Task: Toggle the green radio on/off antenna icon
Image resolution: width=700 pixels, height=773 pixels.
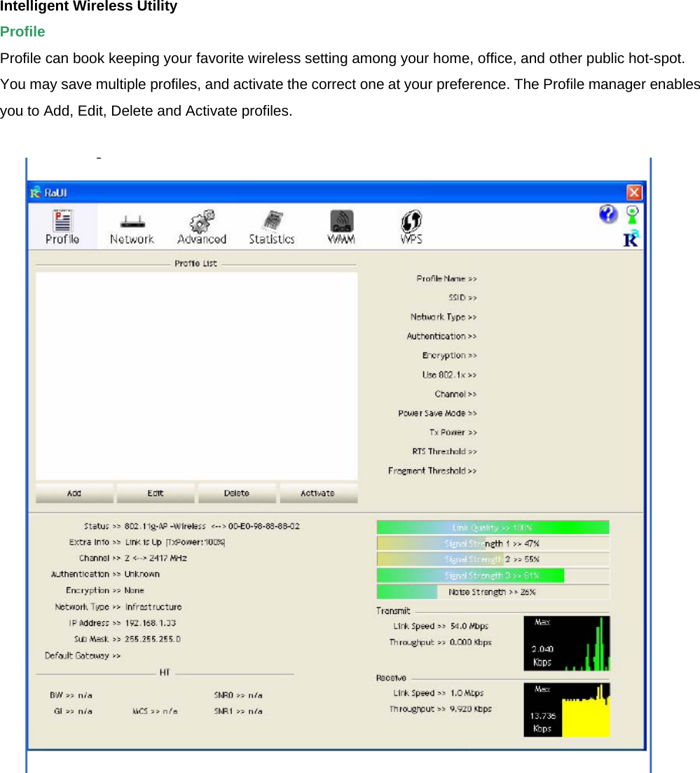Action: tap(631, 214)
